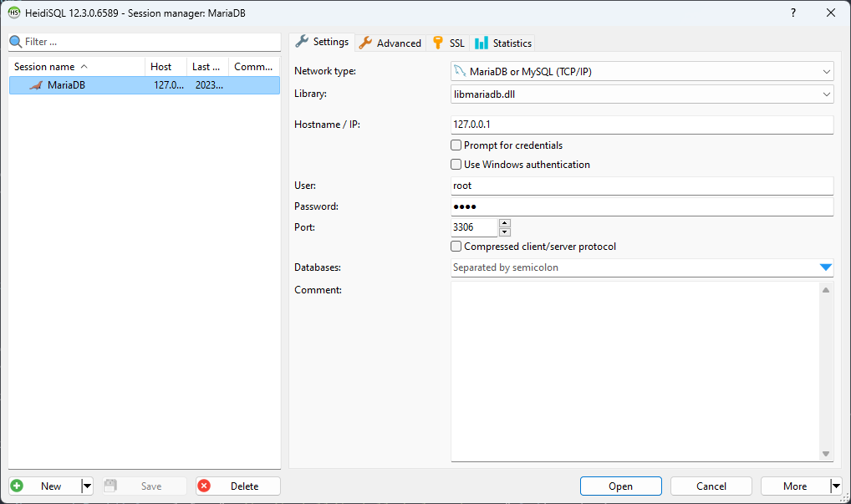
Task: Click the More button
Action: point(795,486)
